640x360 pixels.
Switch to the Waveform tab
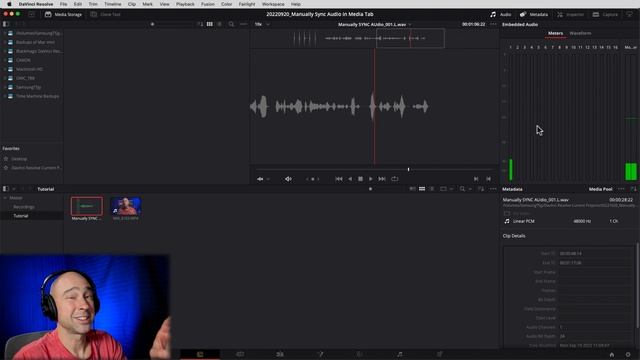580,33
